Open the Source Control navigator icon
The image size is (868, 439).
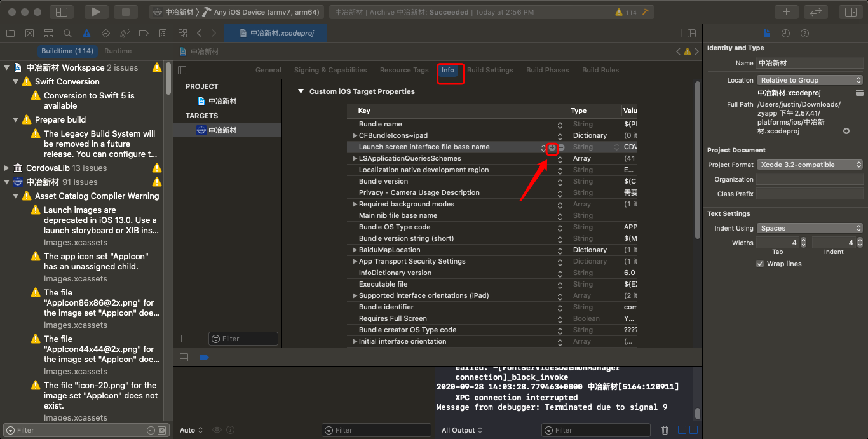29,33
